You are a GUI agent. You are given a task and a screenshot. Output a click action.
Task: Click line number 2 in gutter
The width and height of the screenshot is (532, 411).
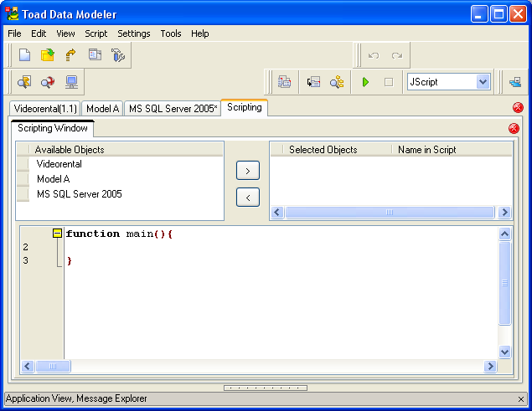(x=25, y=247)
